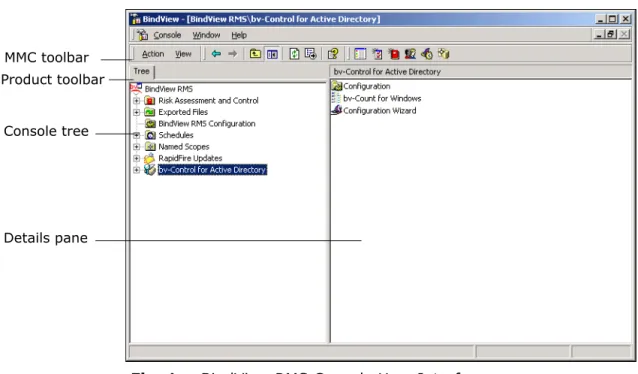Screen dimensions: 638x374
Task: Expand the RapidFire Updates node
Action: coord(137,158)
